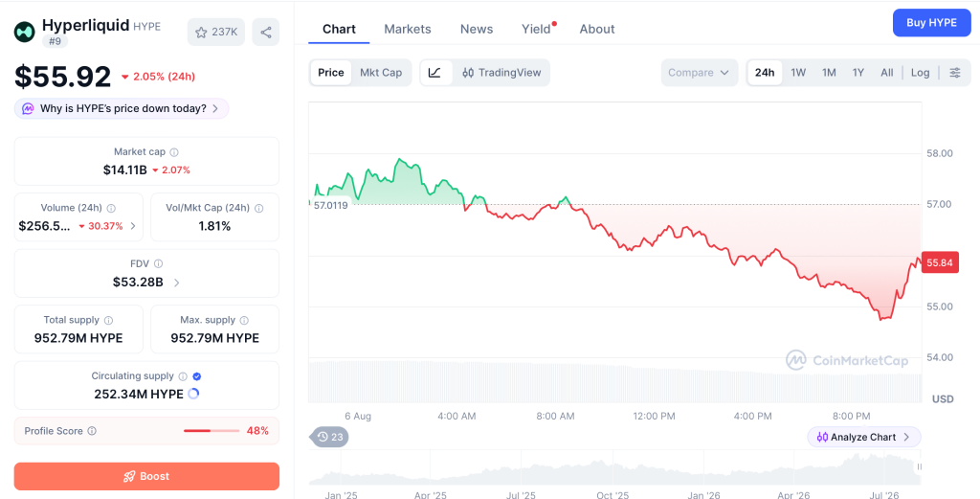Select 24h time range
The height and width of the screenshot is (499, 980).
click(765, 73)
